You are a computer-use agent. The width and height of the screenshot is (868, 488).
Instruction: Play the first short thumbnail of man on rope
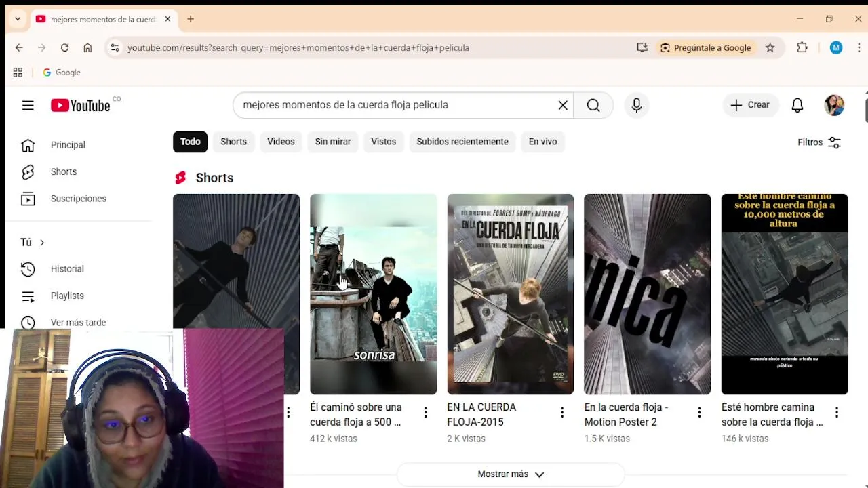(236, 261)
